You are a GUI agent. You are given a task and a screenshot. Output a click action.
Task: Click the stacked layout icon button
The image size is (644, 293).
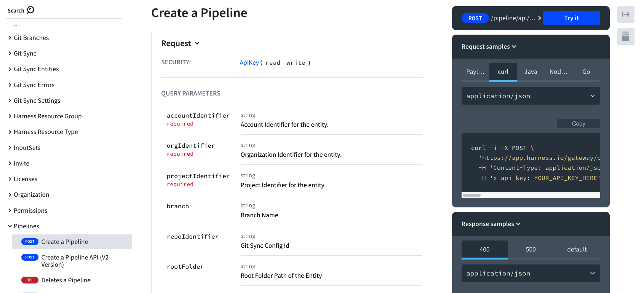coord(625,37)
